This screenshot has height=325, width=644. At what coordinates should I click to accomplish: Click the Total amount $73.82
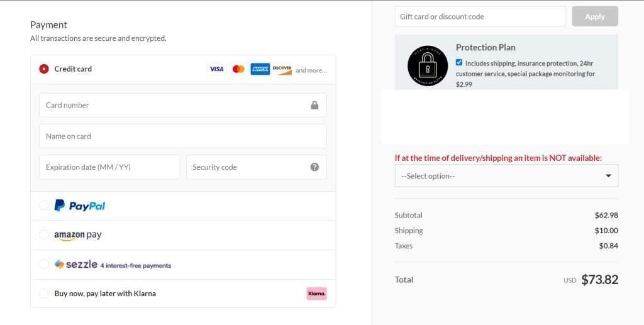599,280
